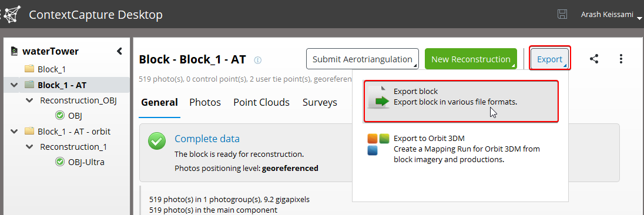Collapse the Block_1 - AT - orbit node
644x215 pixels.
tap(14, 132)
